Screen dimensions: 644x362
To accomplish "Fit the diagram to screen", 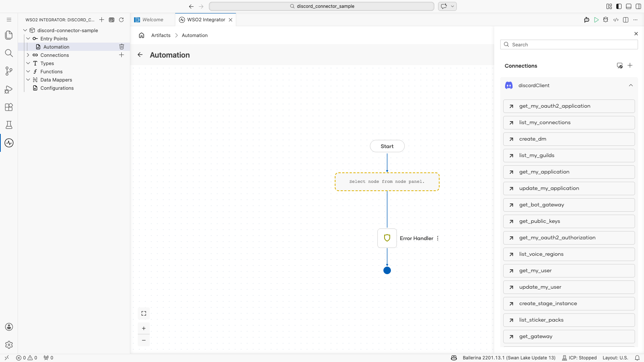I will point(144,313).
